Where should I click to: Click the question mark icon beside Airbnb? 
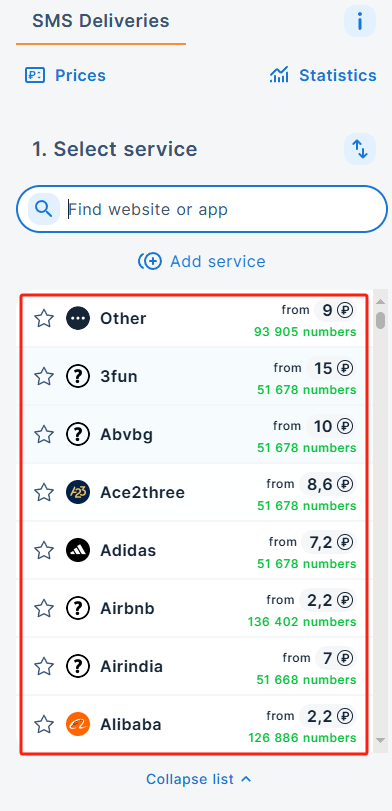pyautogui.click(x=78, y=608)
